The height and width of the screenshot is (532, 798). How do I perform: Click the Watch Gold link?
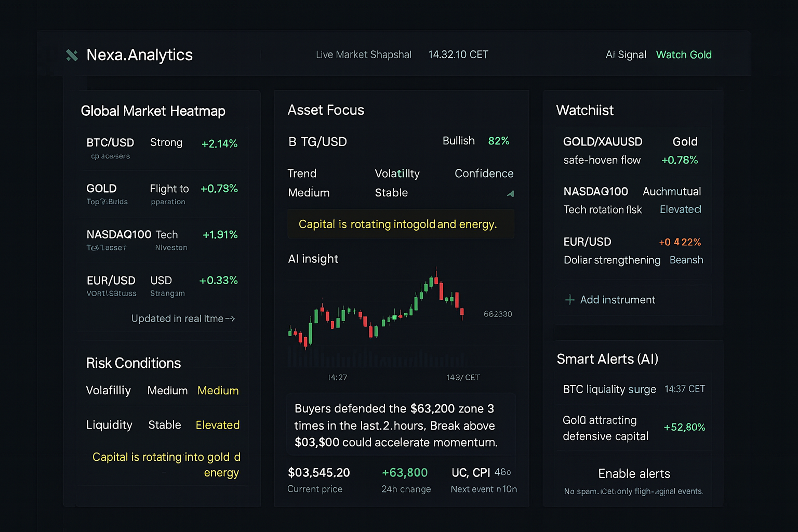click(x=684, y=54)
